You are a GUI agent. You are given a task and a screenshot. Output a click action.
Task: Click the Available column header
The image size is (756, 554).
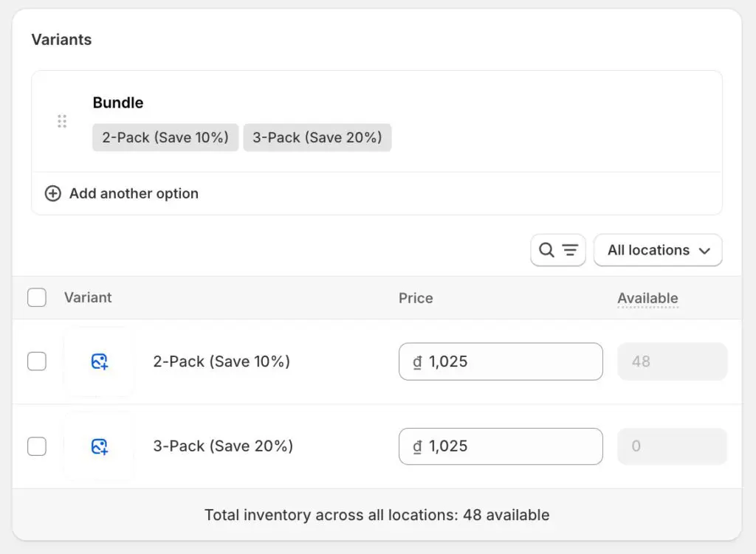click(647, 298)
